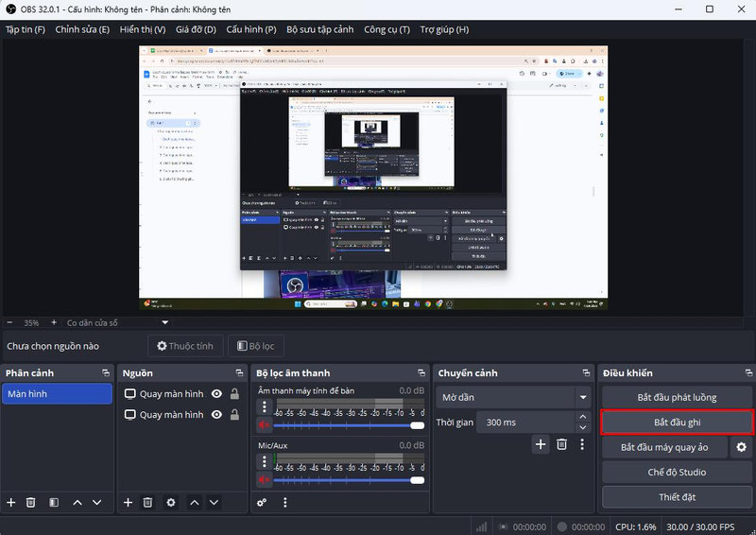
Task: Open the Hiển thị menu
Action: 143,30
